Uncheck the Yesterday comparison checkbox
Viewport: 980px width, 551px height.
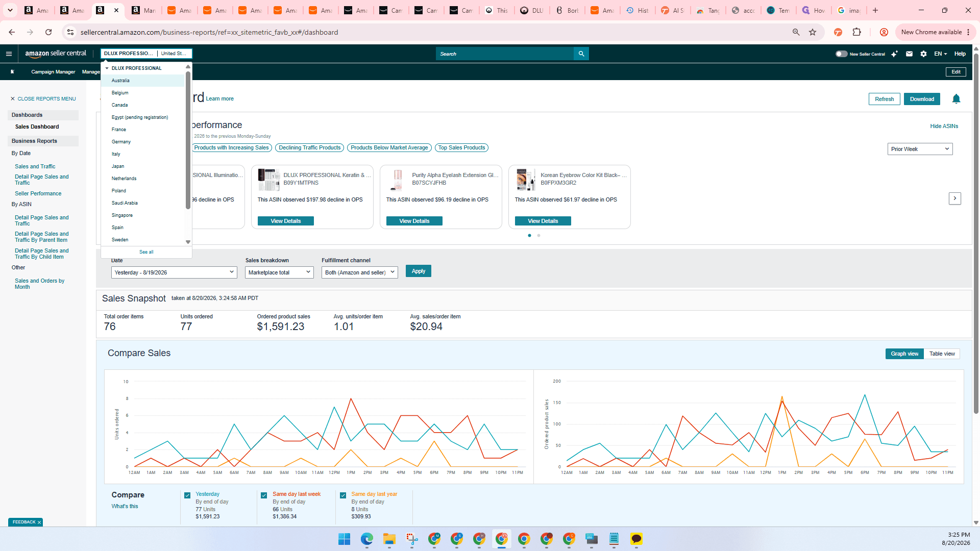187,495
